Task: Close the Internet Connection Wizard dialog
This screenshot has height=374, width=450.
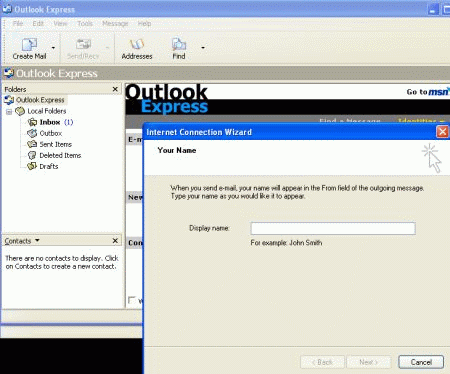Action: pyautogui.click(x=442, y=132)
